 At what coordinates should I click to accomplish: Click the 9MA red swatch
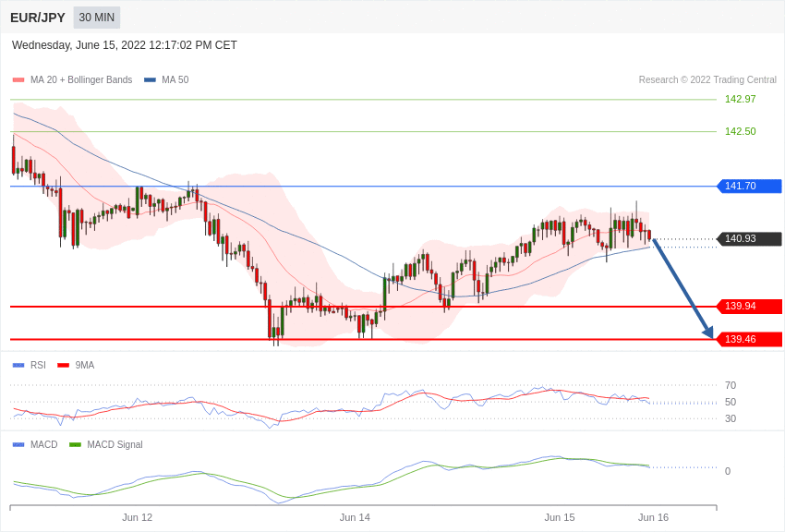(x=64, y=366)
